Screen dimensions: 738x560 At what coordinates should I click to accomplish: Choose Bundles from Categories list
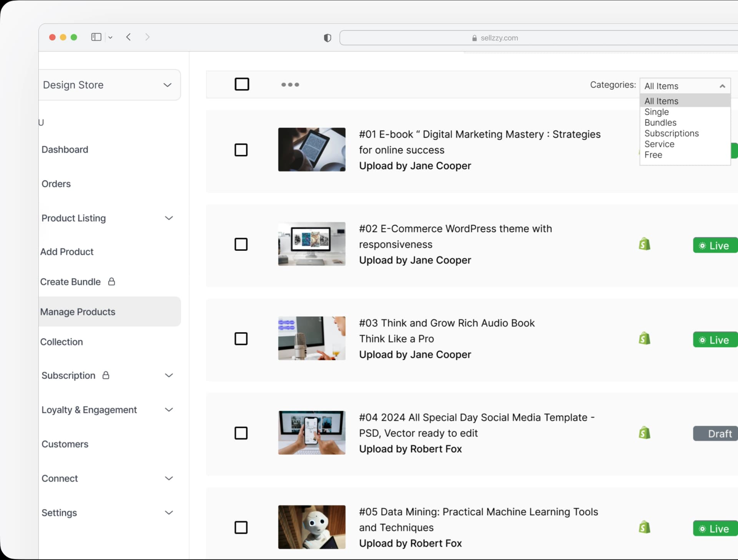point(660,123)
